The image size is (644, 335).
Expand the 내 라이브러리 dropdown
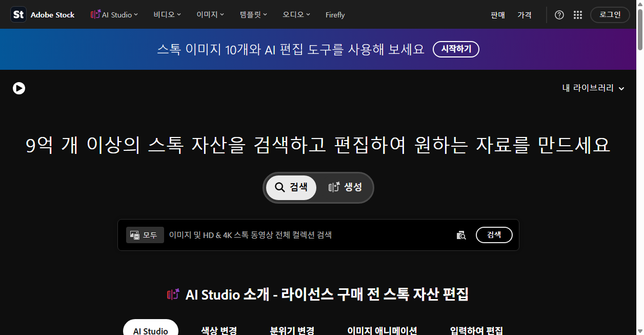593,88
